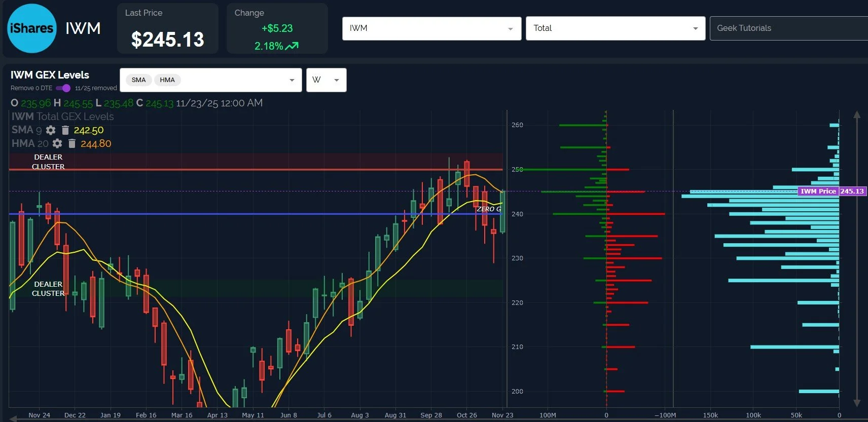This screenshot has width=868, height=422.
Task: Remove the HMA chip from indicators
Action: tap(167, 80)
